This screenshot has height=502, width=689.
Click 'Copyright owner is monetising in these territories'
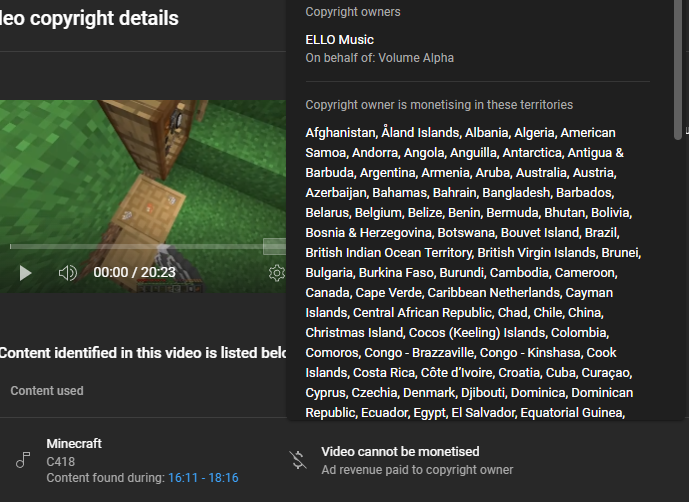point(439,105)
